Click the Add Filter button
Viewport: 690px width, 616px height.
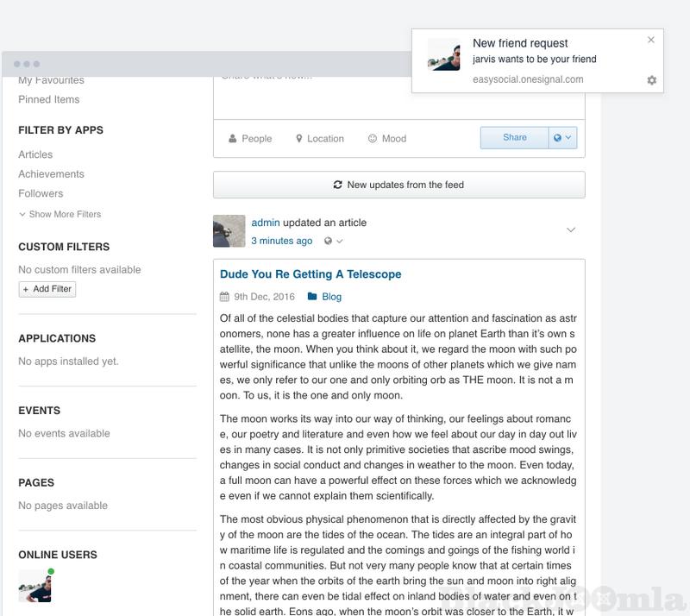[47, 289]
